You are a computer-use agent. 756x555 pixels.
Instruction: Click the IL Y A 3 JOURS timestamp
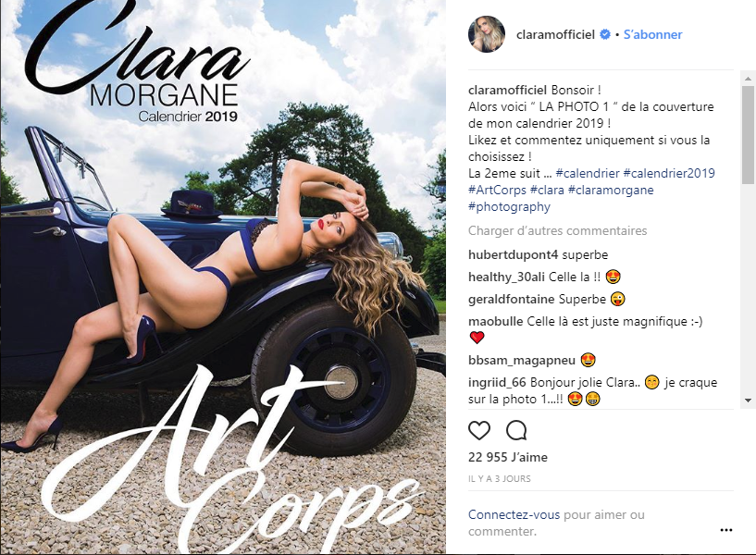500,479
